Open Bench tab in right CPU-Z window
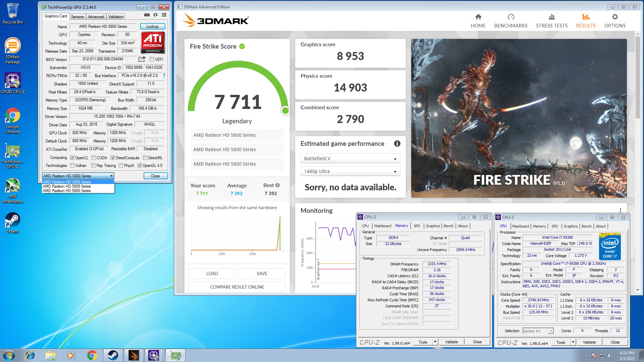This screenshot has width=644, height=362. click(586, 226)
